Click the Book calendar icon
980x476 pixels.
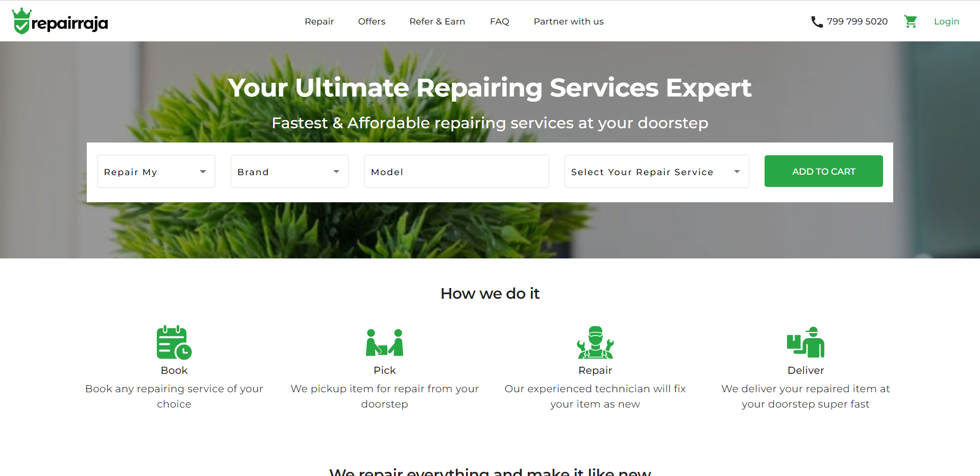pos(174,342)
